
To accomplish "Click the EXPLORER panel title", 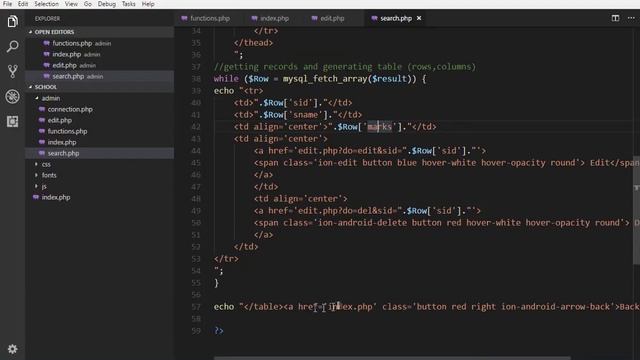I will pos(47,18).
